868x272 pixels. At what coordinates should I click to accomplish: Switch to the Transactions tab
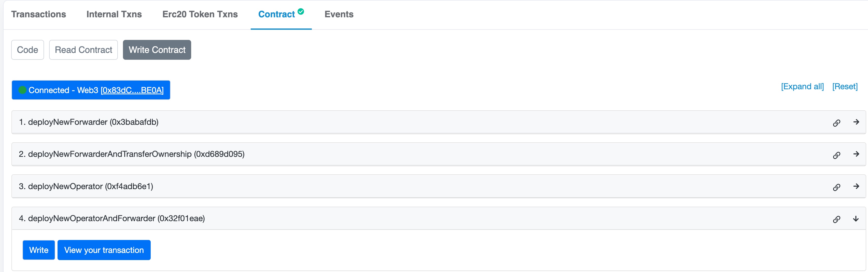click(x=38, y=14)
